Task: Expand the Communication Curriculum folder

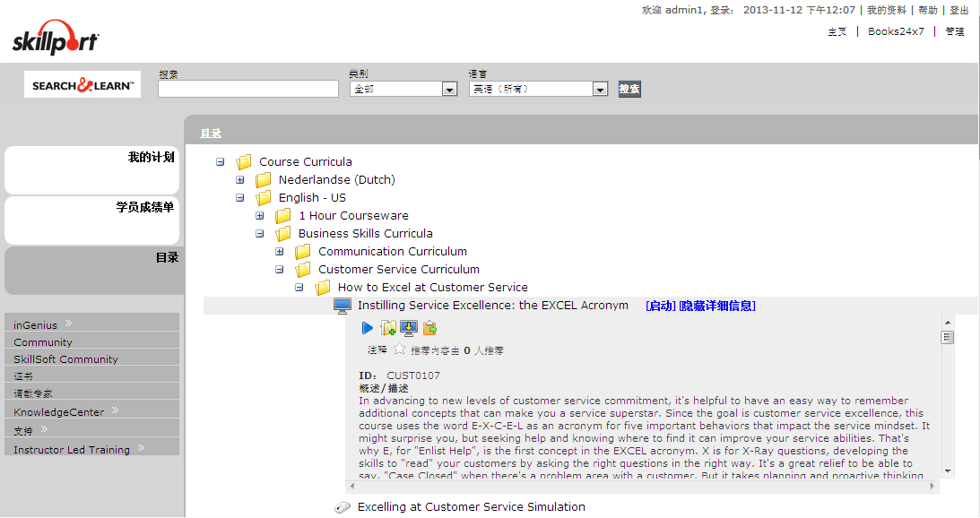Action: 280,252
